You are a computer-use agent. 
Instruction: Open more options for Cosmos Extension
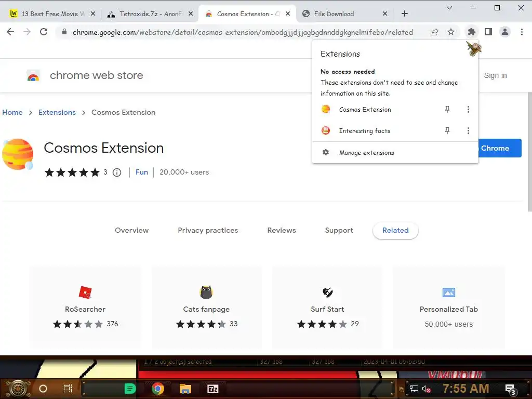click(x=468, y=109)
